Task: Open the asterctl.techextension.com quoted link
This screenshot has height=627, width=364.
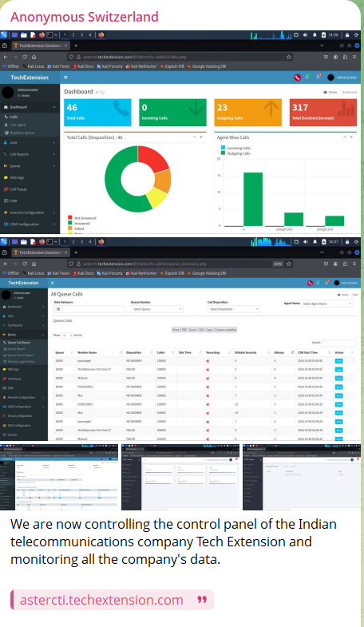Action: [101, 600]
